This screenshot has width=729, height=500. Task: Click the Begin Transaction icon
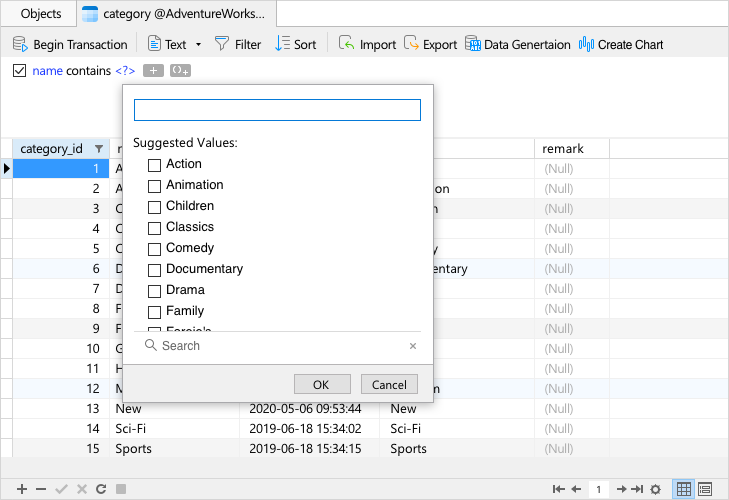click(20, 44)
